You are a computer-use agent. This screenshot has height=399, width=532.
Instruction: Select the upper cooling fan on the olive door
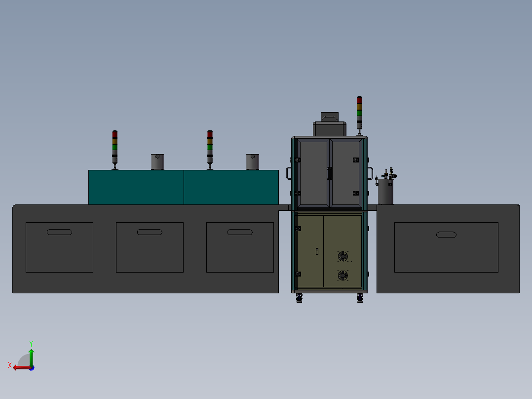tap(342, 256)
